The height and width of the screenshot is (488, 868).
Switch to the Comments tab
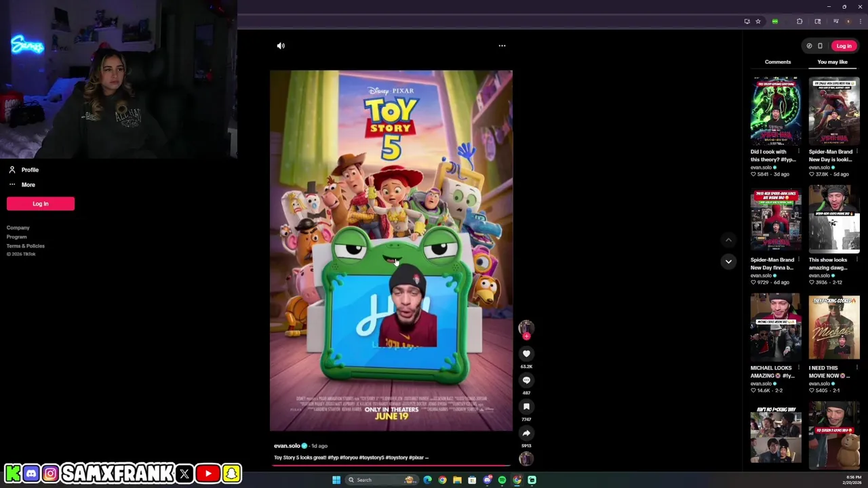pyautogui.click(x=778, y=62)
